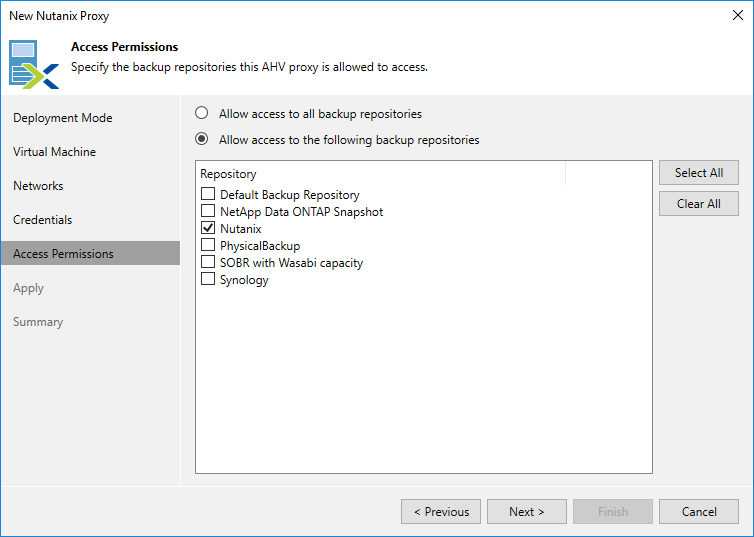Click the NetApp Data ONTAP Snapshot label
The width and height of the screenshot is (754, 537).
click(x=302, y=212)
